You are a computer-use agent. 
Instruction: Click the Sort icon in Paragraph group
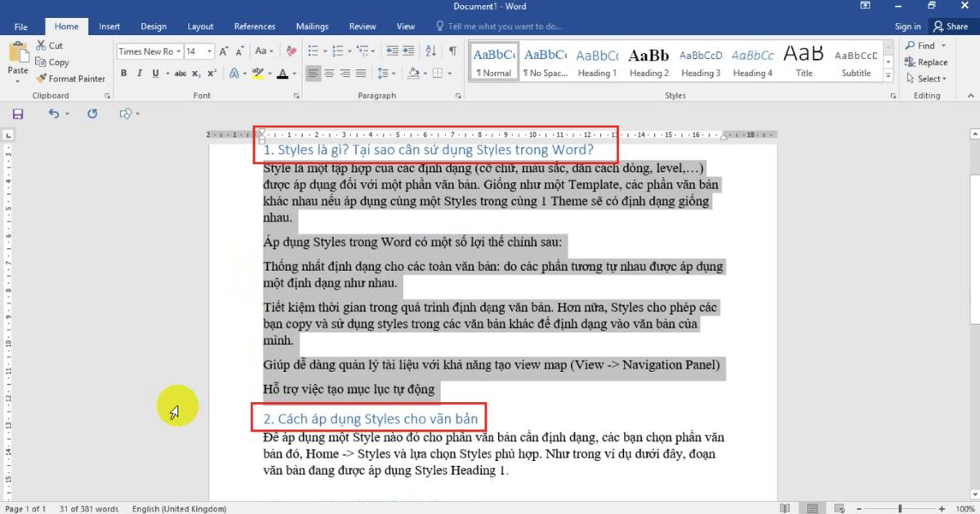tap(430, 51)
